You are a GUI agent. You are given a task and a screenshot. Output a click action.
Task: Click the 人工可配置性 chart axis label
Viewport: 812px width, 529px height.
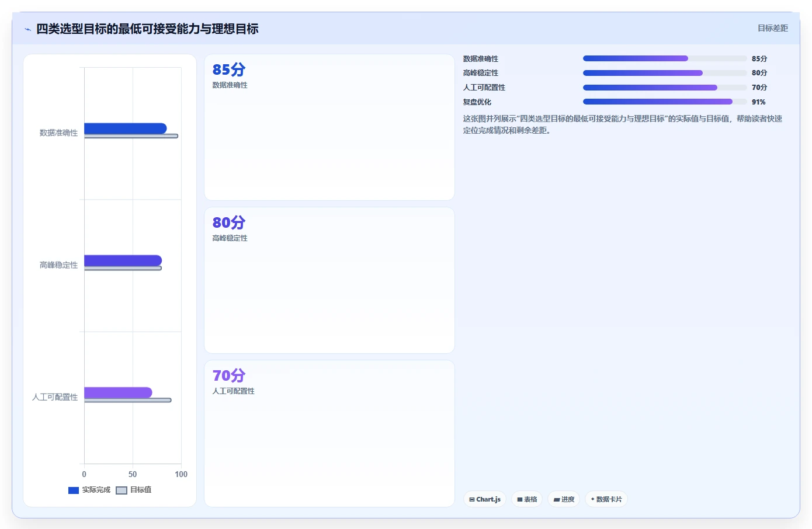click(55, 397)
